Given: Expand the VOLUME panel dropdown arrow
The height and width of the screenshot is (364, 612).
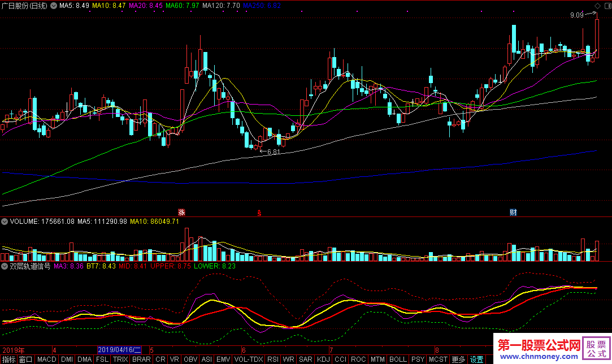Looking at the screenshot, I should tap(5, 222).
